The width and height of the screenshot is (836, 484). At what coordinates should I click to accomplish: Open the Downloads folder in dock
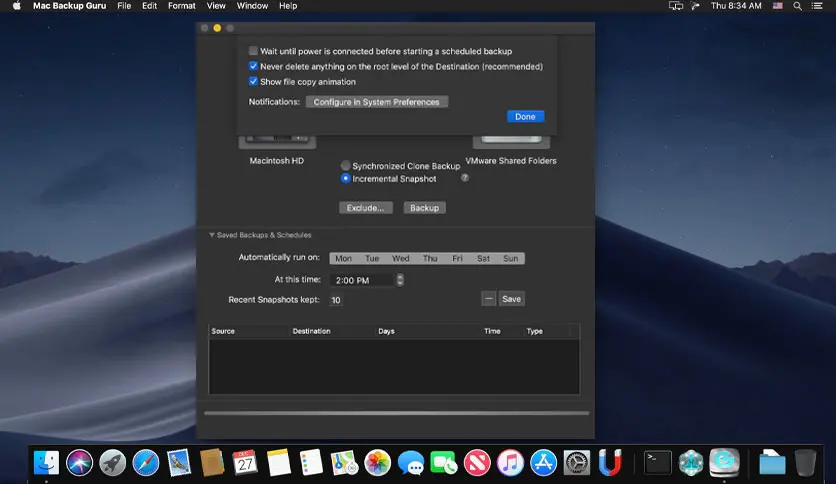click(x=772, y=462)
